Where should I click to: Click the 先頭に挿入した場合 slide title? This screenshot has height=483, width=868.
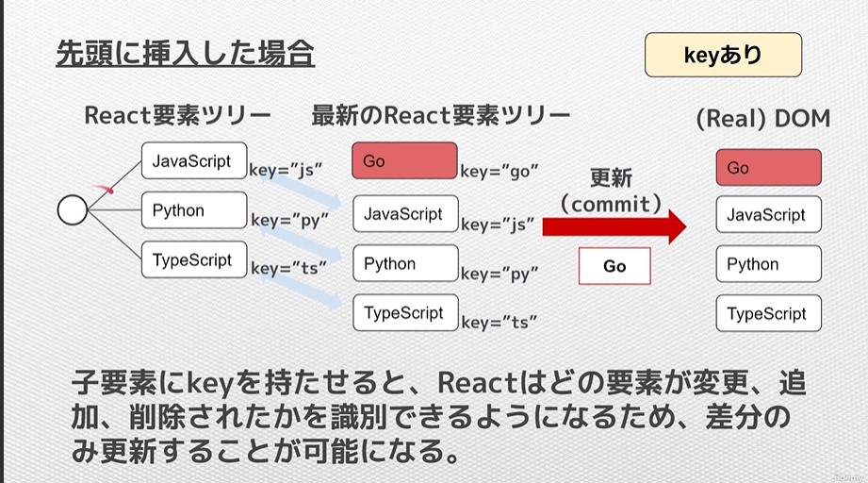(185, 52)
